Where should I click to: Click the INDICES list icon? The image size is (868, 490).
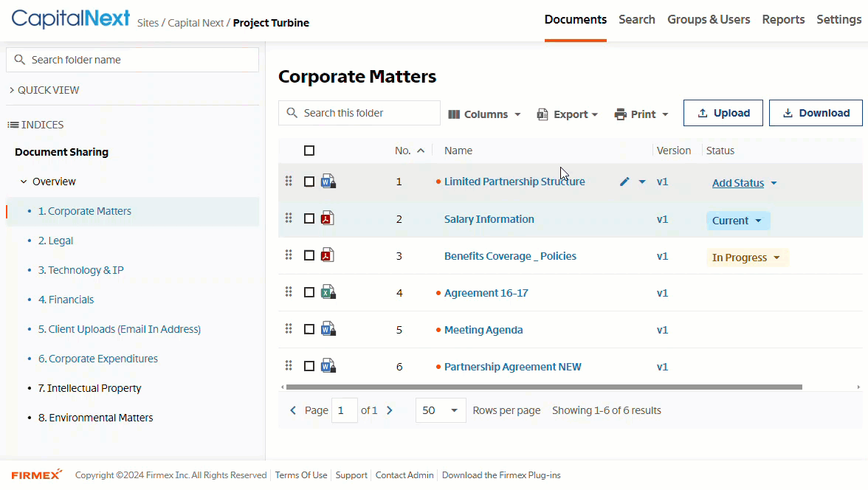[13, 125]
